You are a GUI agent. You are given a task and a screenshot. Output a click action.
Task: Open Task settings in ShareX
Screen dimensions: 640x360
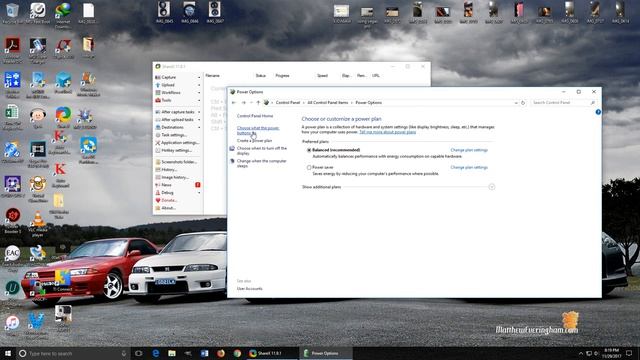click(178, 135)
